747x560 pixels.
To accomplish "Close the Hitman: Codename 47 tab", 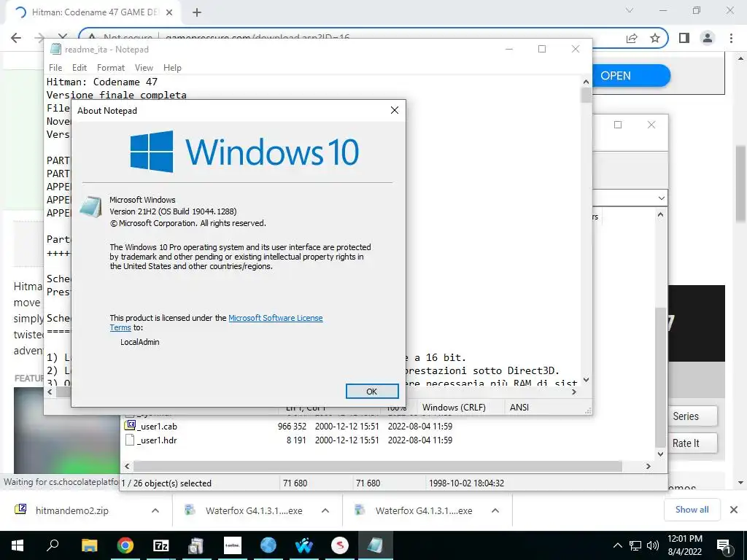I will (169, 12).
